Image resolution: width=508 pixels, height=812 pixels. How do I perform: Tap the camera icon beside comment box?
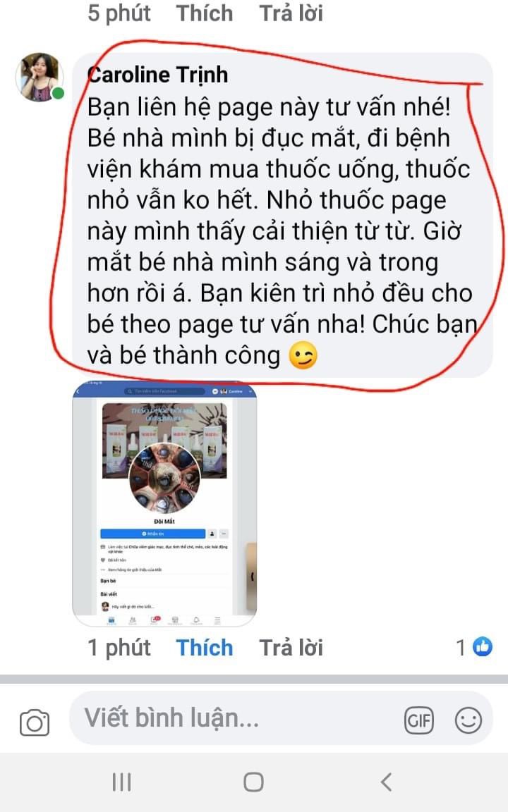point(35,722)
